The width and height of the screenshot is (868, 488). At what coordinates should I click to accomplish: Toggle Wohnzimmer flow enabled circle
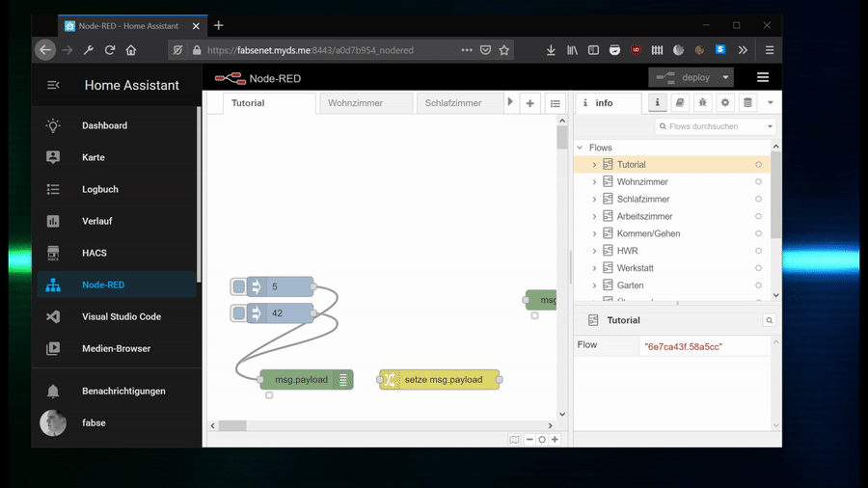coord(758,181)
